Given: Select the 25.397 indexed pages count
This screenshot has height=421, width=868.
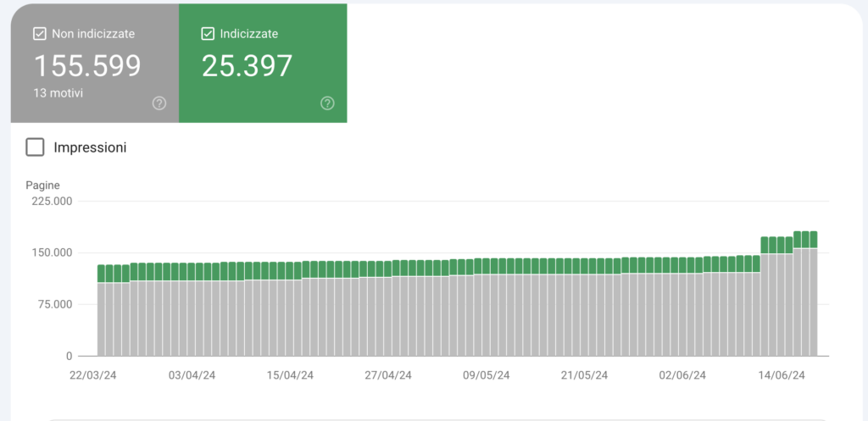Looking at the screenshot, I should click(247, 66).
